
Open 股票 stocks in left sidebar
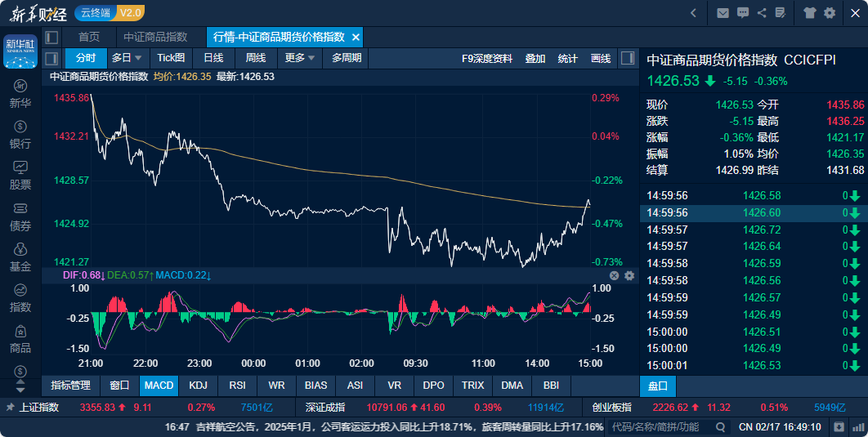[x=20, y=175]
